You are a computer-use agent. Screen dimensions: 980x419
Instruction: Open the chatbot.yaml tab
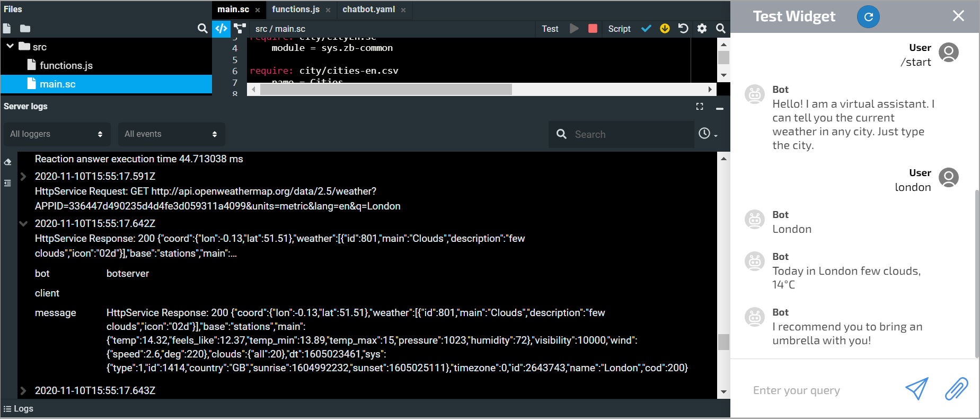368,10
